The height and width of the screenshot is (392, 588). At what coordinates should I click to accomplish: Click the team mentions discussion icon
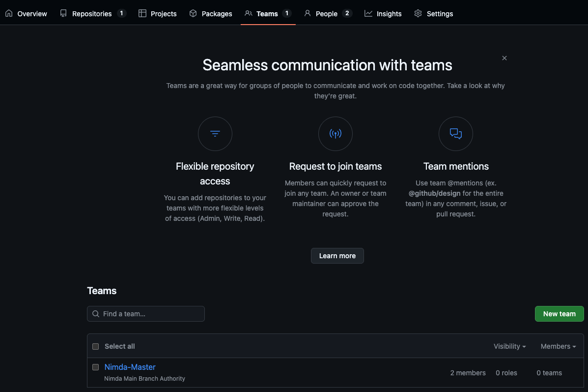[x=456, y=134]
